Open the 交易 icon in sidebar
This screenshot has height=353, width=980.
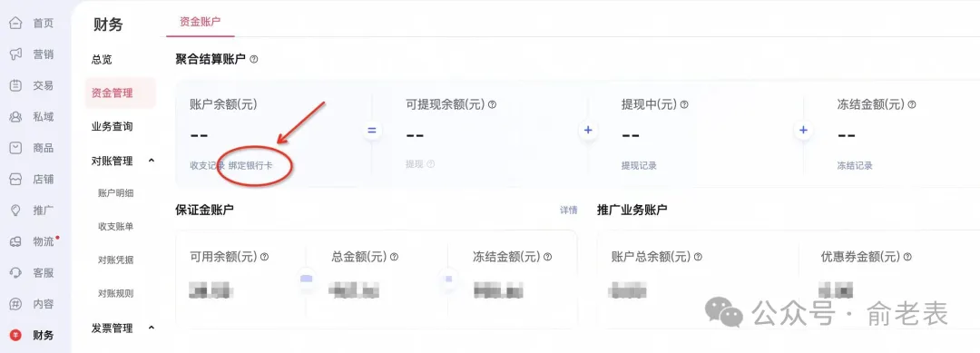click(x=15, y=85)
